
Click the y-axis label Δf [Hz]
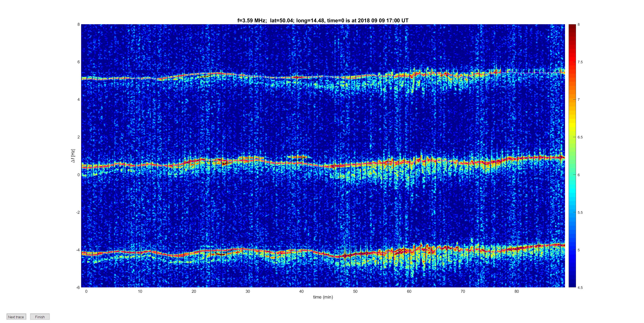pos(73,156)
